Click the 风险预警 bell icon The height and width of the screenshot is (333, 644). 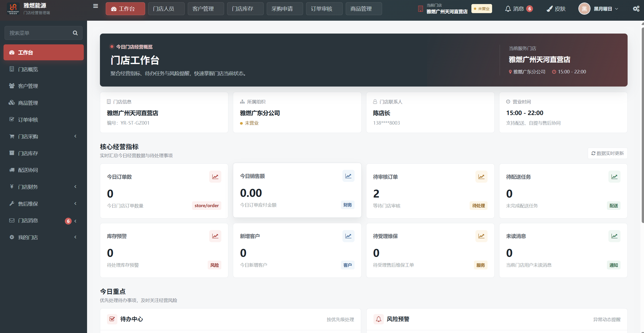point(379,319)
